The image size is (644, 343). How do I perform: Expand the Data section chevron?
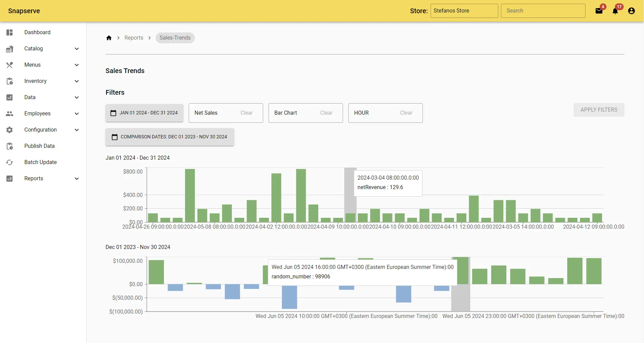[x=77, y=97]
